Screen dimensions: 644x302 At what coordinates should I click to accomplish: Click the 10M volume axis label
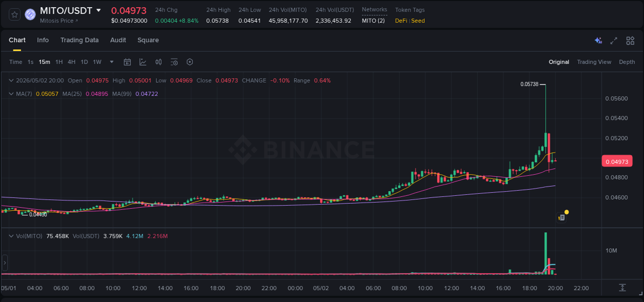coord(611,250)
